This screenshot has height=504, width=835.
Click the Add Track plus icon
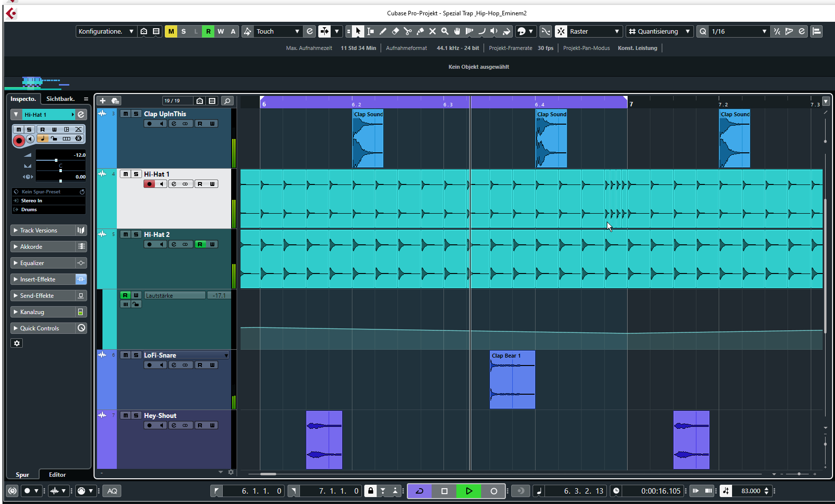pos(102,101)
